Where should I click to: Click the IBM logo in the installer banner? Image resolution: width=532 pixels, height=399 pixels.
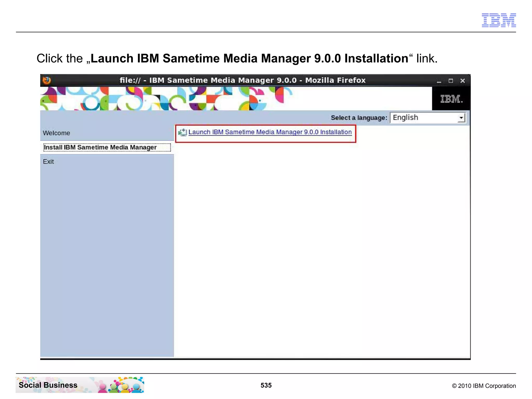(x=451, y=99)
